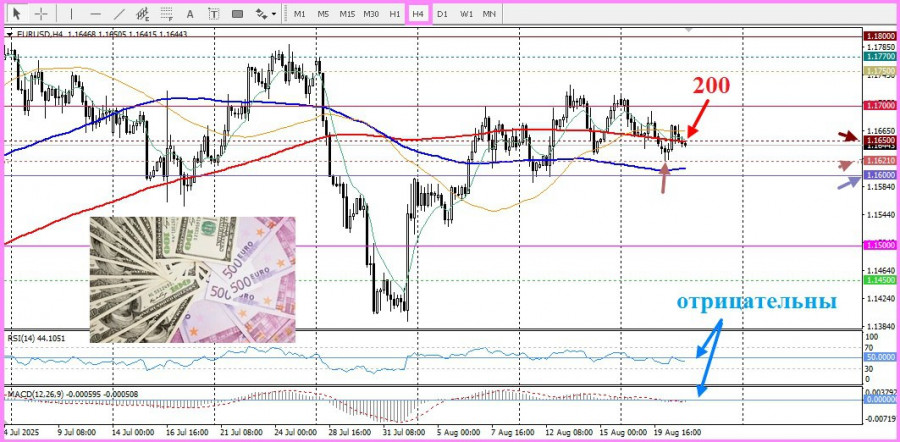Click the 1.15000 price level label
Screen dimensions: 900x442
(880, 245)
